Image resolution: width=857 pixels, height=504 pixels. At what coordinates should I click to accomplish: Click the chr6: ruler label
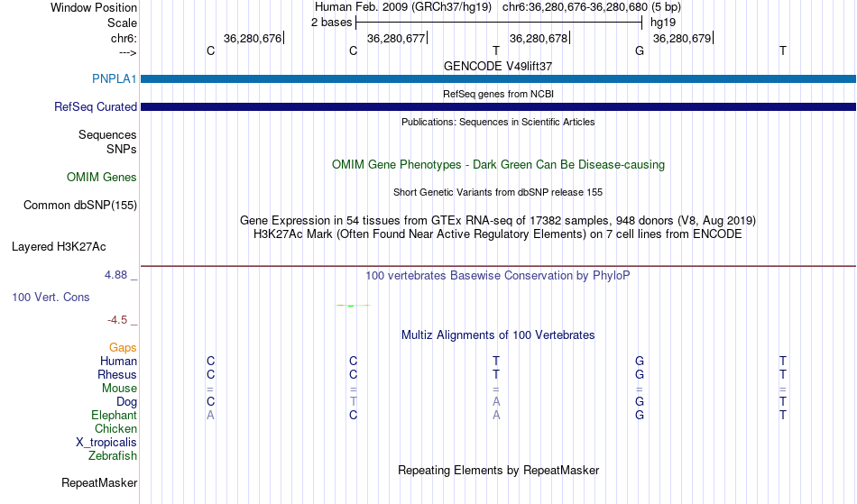(124, 38)
